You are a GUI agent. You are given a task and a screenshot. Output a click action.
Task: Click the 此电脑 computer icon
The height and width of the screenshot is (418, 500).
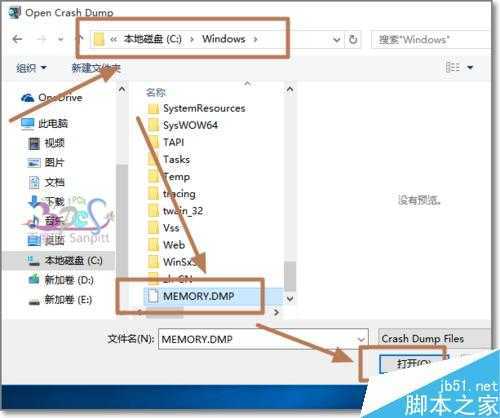pos(28,124)
